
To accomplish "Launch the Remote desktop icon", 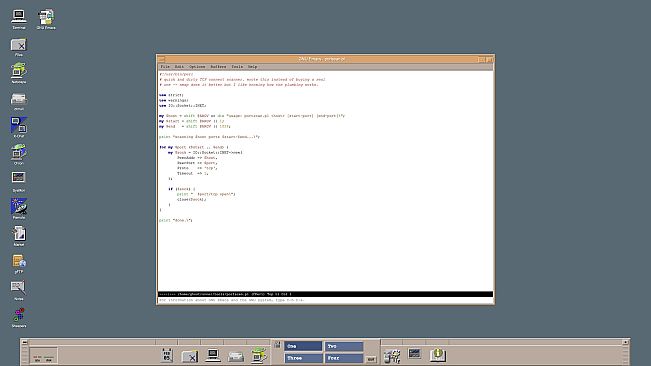I will click(x=19, y=208).
